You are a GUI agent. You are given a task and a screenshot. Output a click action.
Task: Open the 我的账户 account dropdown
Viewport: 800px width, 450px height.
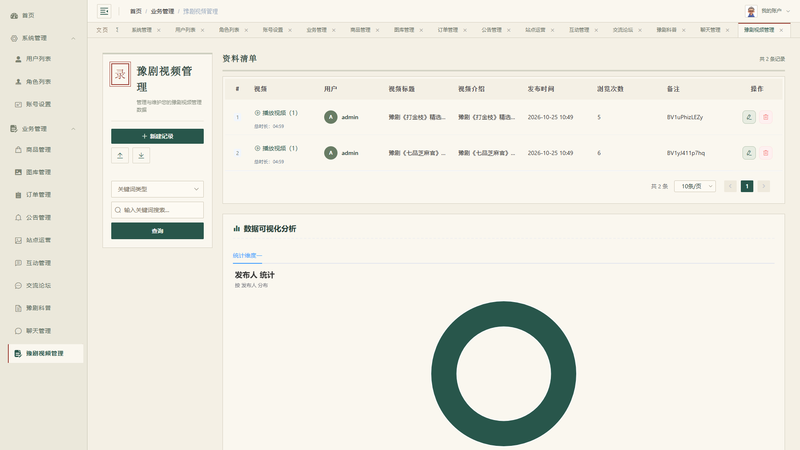point(776,11)
